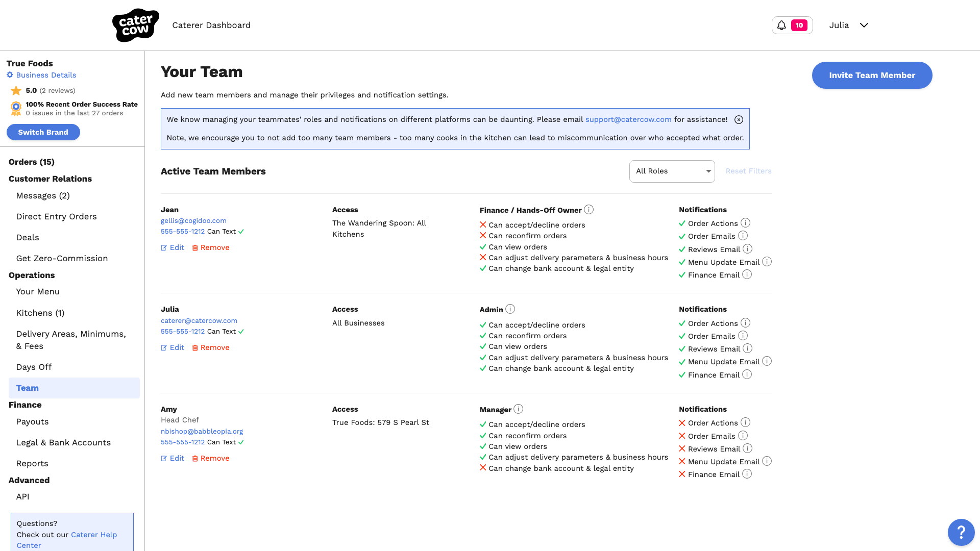Remove Jean from the team
Image resolution: width=980 pixels, height=551 pixels.
[x=211, y=247]
